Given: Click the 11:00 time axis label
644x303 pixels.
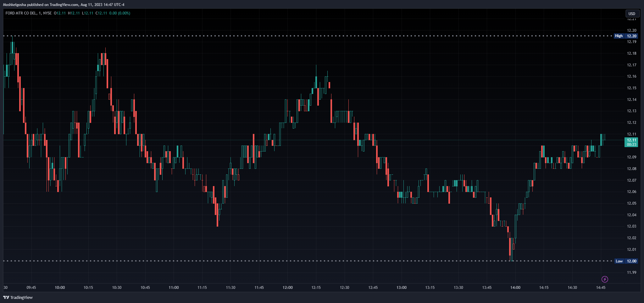Looking at the screenshot, I should pyautogui.click(x=174, y=288).
